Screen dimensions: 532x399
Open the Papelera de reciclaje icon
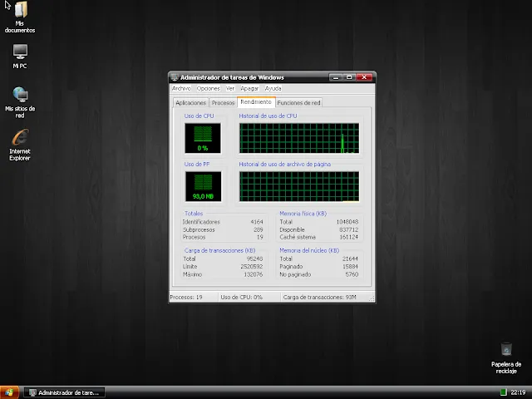(506, 358)
